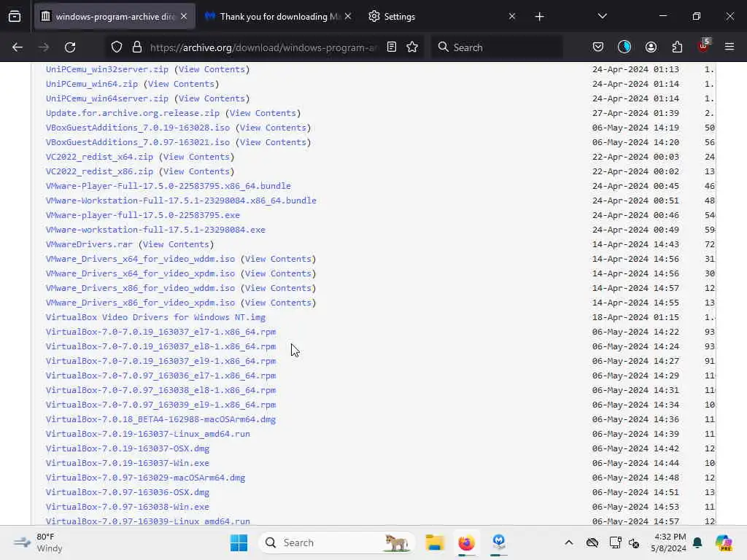747x560 pixels.
Task: Download VirtualBox-7.0.19-163037-Linux_amd64.run
Action: [147, 434]
